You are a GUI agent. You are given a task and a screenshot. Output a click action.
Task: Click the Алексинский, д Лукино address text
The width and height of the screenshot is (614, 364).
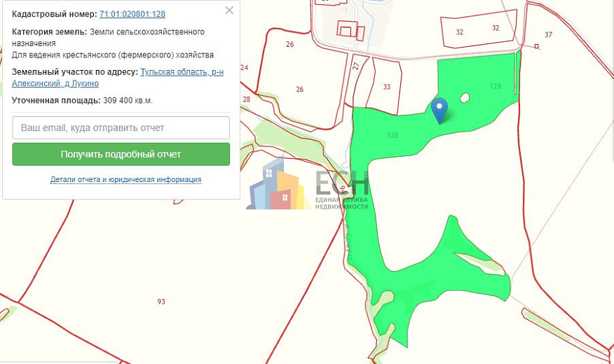click(55, 83)
